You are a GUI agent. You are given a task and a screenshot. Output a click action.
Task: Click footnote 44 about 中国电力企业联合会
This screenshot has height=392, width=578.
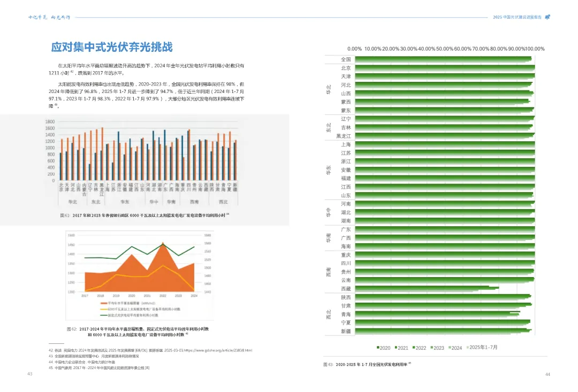tap(81, 362)
